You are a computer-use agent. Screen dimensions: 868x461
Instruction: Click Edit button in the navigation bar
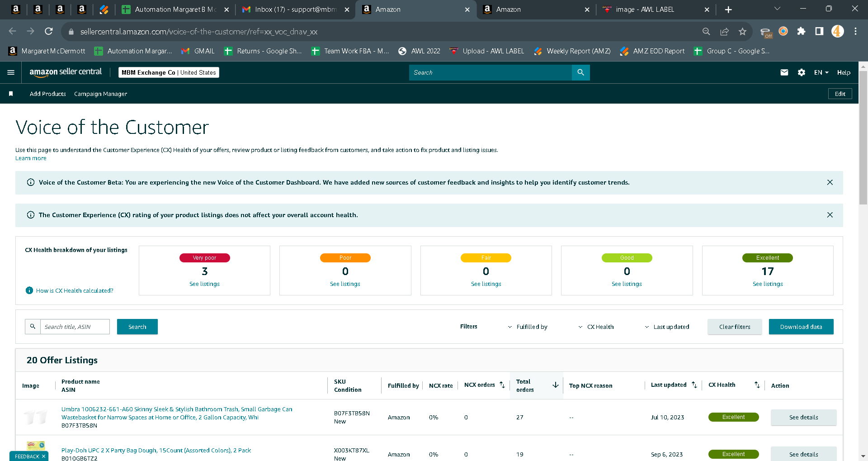[x=840, y=94]
